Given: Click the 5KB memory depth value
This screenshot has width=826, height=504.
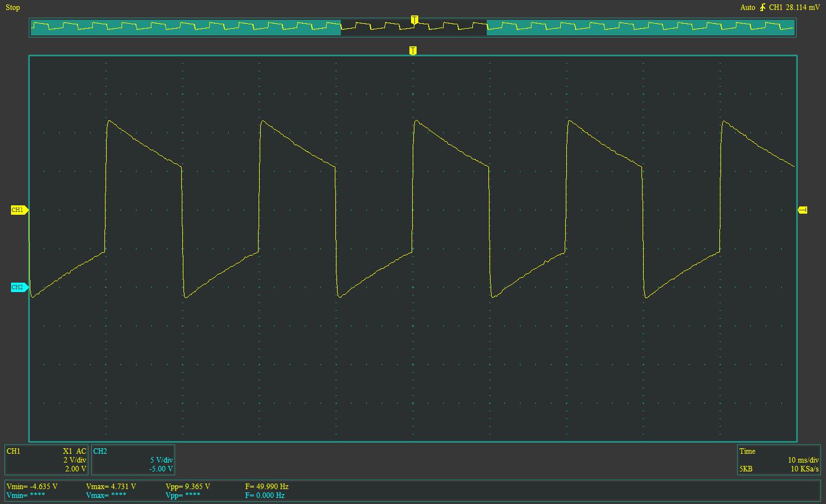Looking at the screenshot, I should (x=746, y=469).
